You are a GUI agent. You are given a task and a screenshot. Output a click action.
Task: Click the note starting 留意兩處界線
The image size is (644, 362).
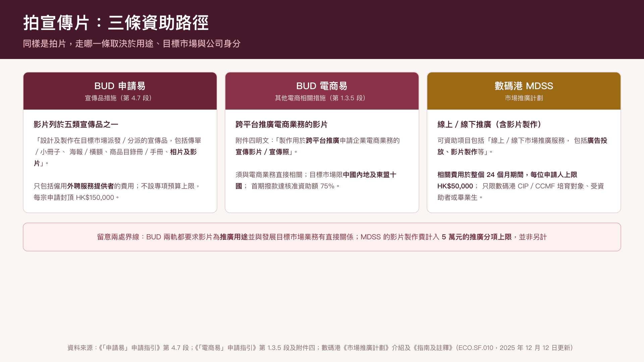click(322, 237)
